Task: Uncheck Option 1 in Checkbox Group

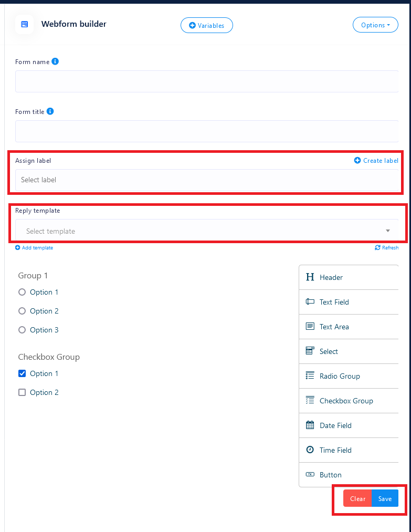Action: coord(22,373)
